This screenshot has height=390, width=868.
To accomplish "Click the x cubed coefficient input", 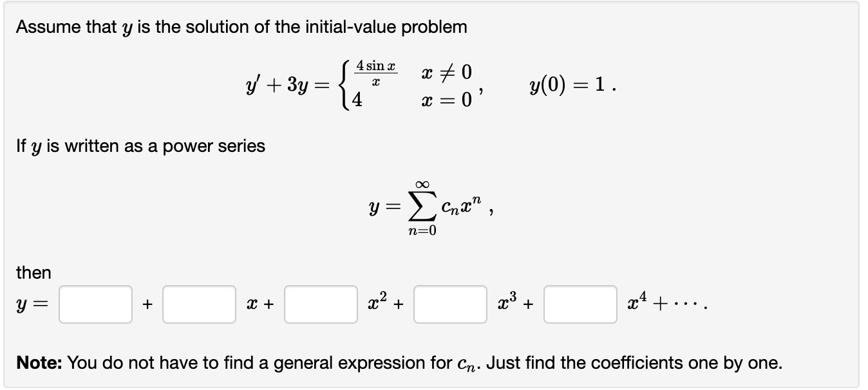I will point(449,306).
